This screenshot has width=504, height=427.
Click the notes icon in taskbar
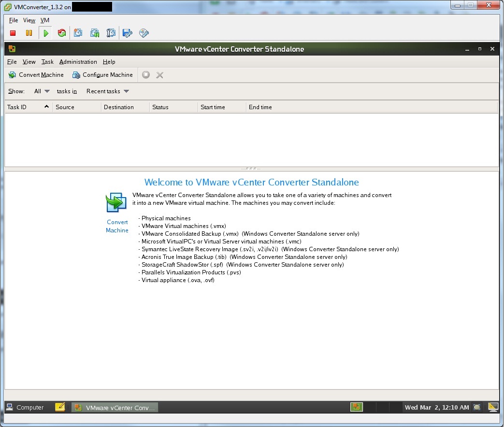[x=60, y=407]
